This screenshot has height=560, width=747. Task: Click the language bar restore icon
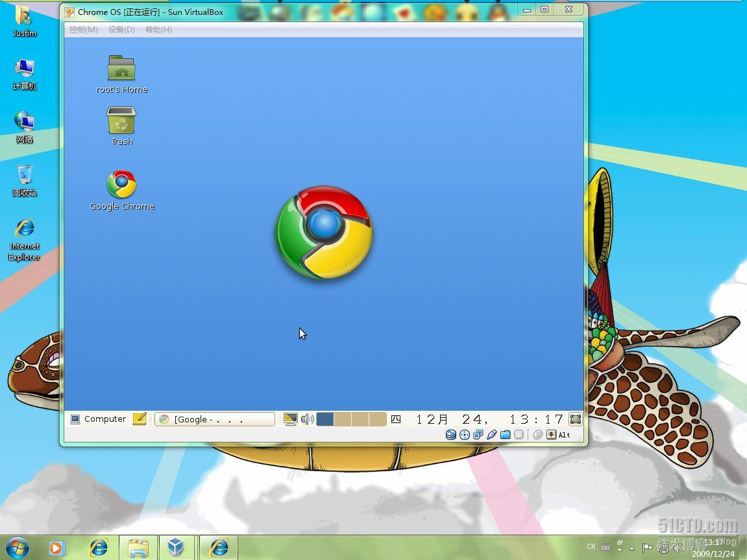coord(620,542)
